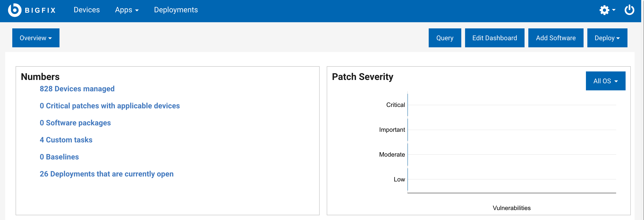The image size is (644, 220).
Task: Expand the Apps dropdown
Action: [x=127, y=10]
